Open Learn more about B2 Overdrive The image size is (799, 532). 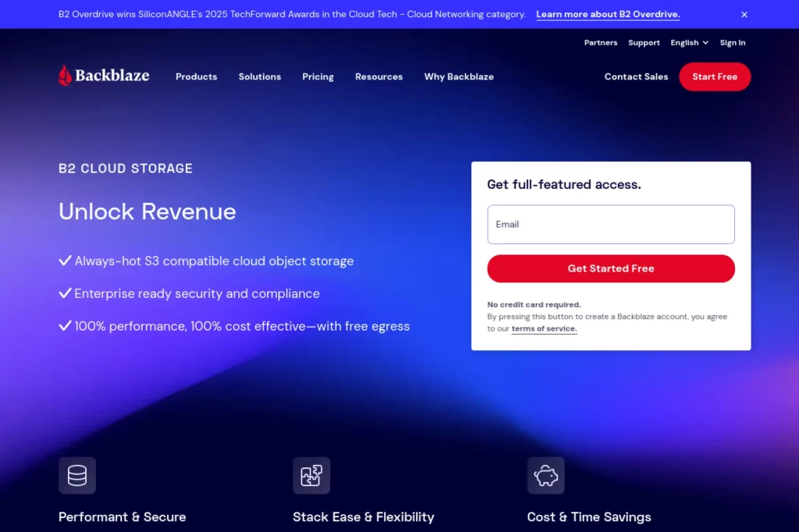[x=608, y=14]
